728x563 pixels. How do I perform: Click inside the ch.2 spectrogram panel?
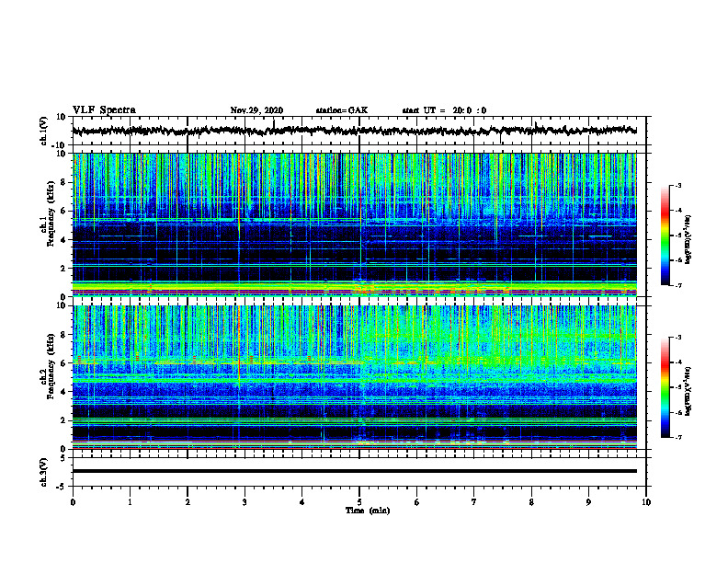coord(355,377)
